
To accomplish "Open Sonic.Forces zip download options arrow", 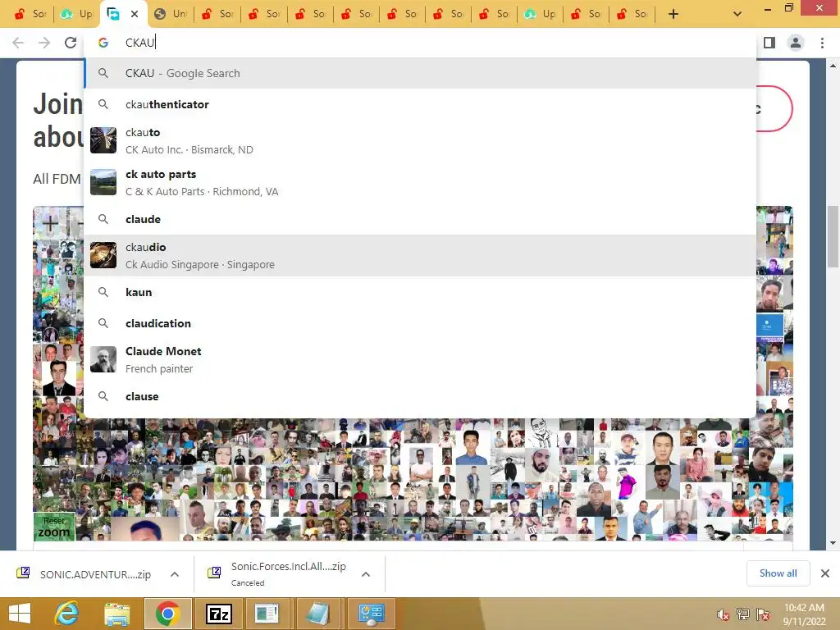I will 366,574.
